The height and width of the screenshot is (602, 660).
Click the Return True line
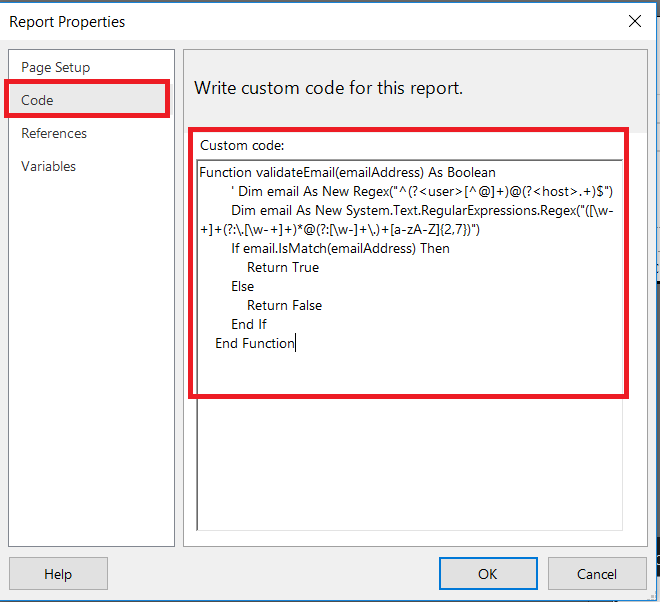pos(283,268)
